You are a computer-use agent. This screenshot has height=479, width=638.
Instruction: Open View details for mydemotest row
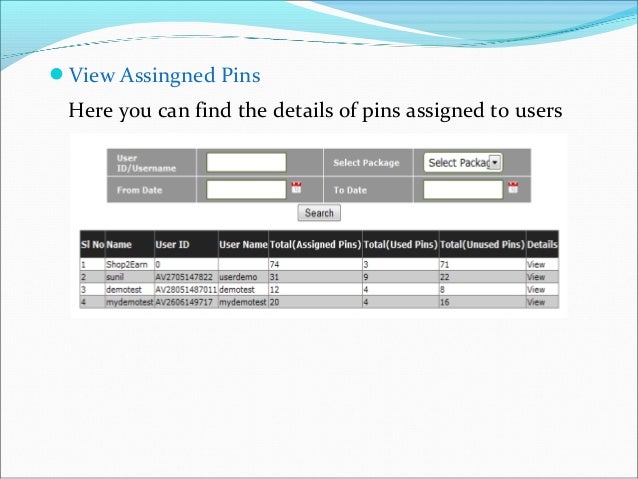tap(535, 302)
